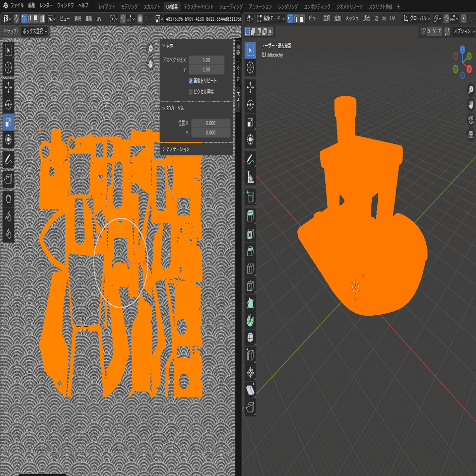
Task: Select the Spin tool
Action: tap(251, 321)
